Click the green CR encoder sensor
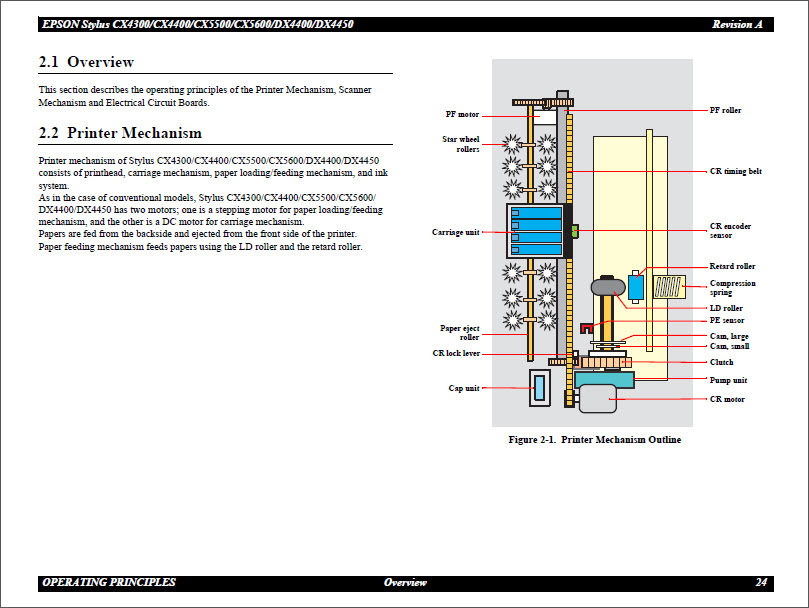809x608 pixels. 575,232
